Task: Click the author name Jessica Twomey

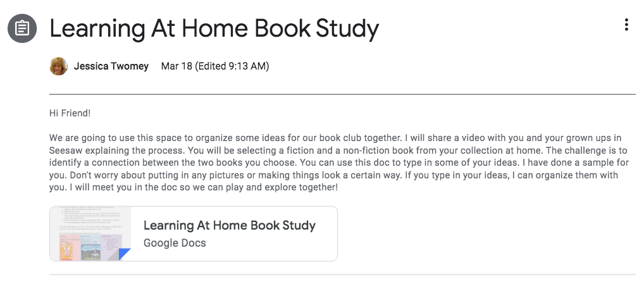Action: pyautogui.click(x=111, y=66)
